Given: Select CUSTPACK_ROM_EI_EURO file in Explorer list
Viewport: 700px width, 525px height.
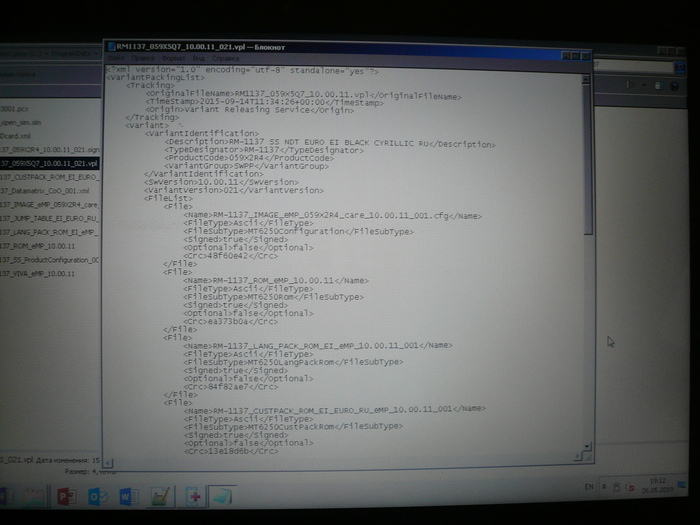Looking at the screenshot, I should tap(49, 177).
